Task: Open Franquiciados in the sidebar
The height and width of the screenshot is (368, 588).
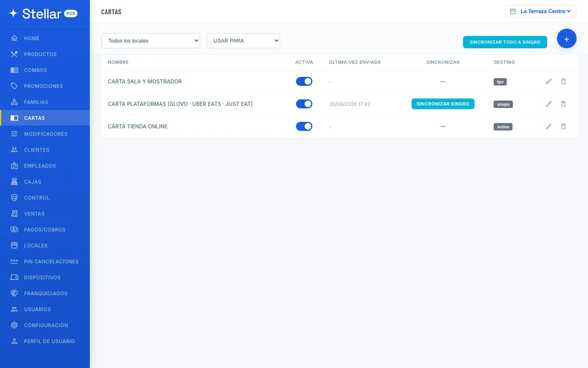Action: tap(45, 293)
